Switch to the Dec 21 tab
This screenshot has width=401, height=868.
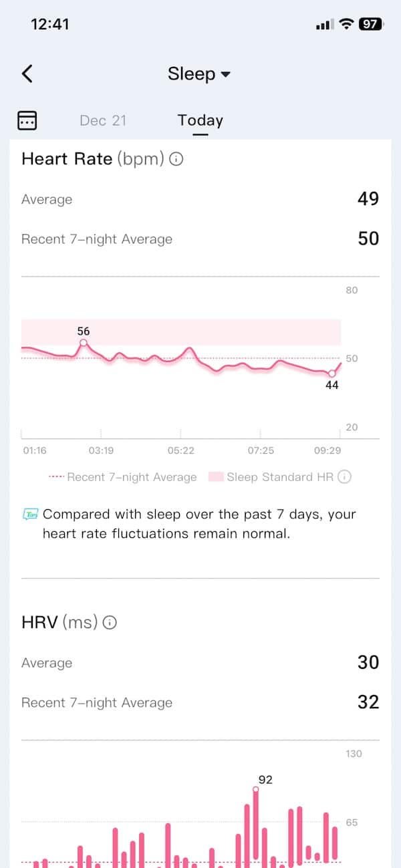[x=103, y=120]
